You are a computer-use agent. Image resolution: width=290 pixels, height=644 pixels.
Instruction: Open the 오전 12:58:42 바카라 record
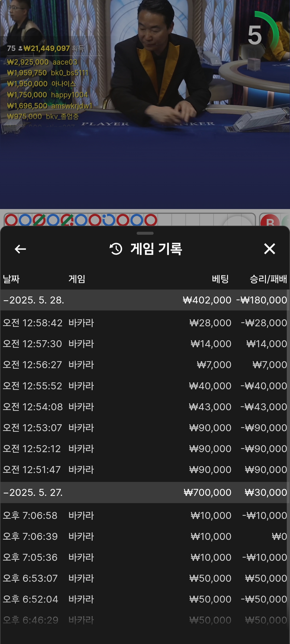[145, 323]
